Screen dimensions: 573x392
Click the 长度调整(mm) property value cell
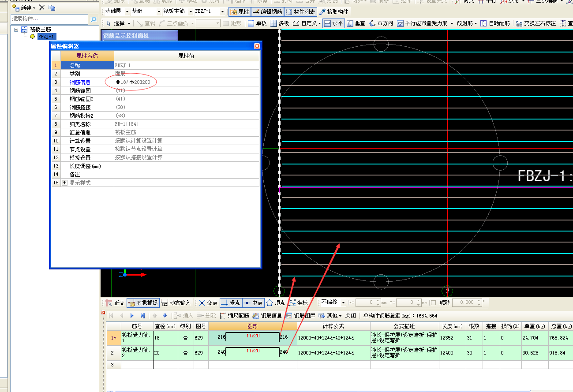187,166
